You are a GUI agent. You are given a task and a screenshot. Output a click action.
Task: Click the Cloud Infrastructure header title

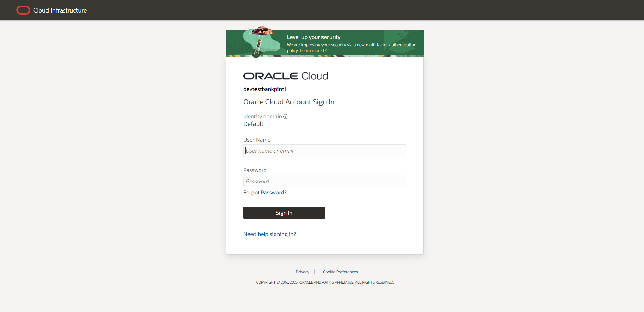click(x=60, y=10)
